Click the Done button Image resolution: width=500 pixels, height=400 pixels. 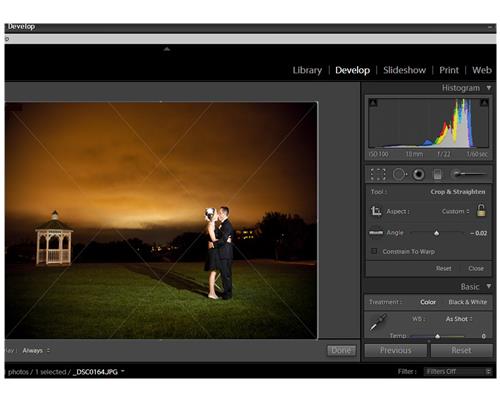point(341,350)
